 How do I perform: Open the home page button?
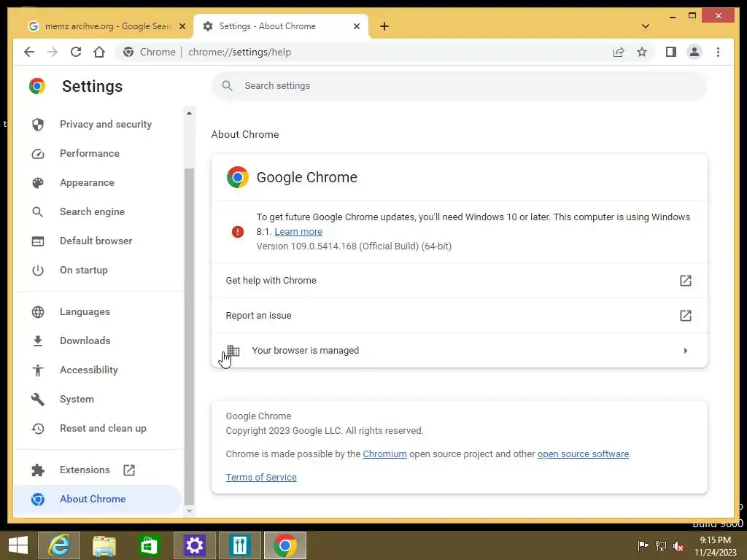tap(99, 52)
